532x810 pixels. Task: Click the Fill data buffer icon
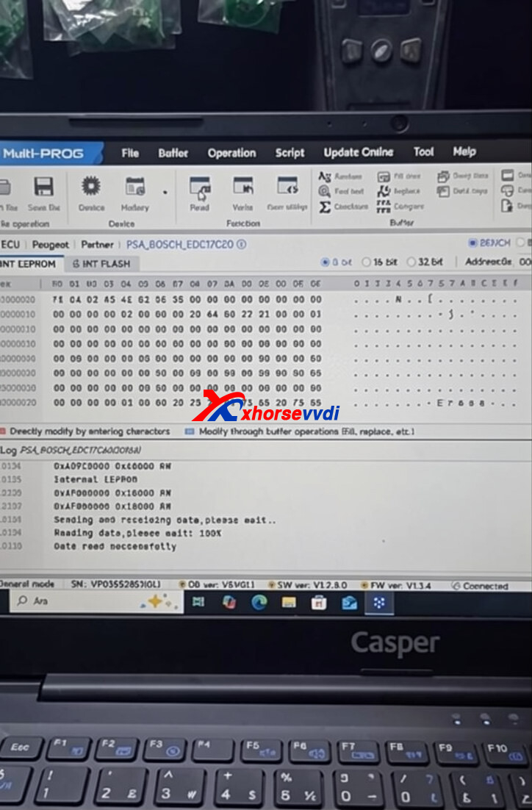tap(384, 176)
